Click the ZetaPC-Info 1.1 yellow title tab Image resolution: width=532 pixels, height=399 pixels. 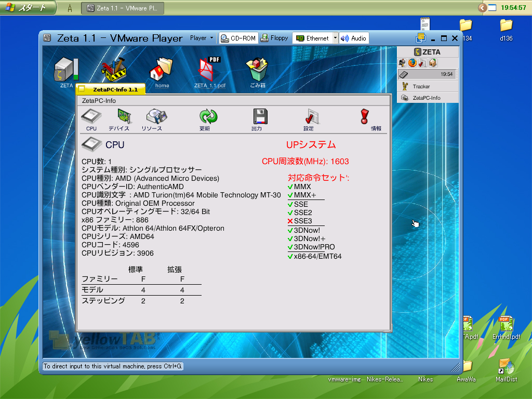(111, 89)
